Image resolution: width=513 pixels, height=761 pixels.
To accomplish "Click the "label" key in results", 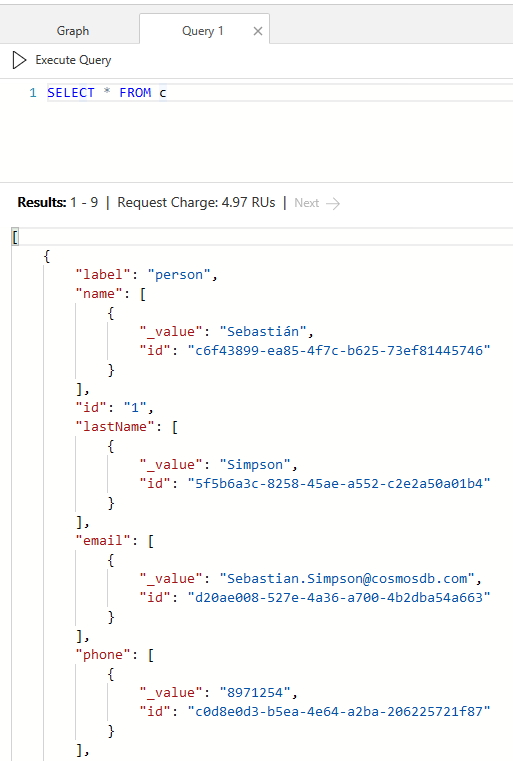I will pyautogui.click(x=103, y=275).
